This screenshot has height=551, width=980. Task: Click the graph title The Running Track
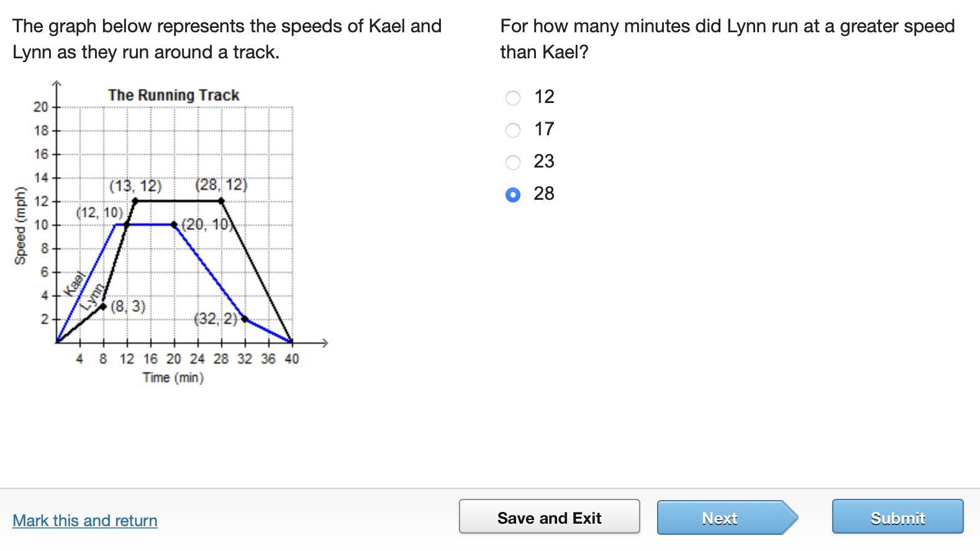pyautogui.click(x=173, y=95)
